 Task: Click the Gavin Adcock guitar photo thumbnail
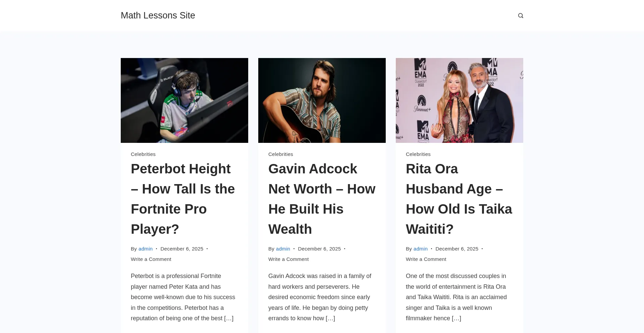322,100
